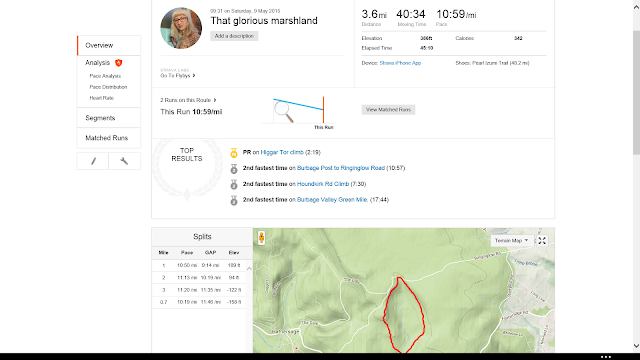
Task: Click the magnifier on route chart
Action: 284,112
